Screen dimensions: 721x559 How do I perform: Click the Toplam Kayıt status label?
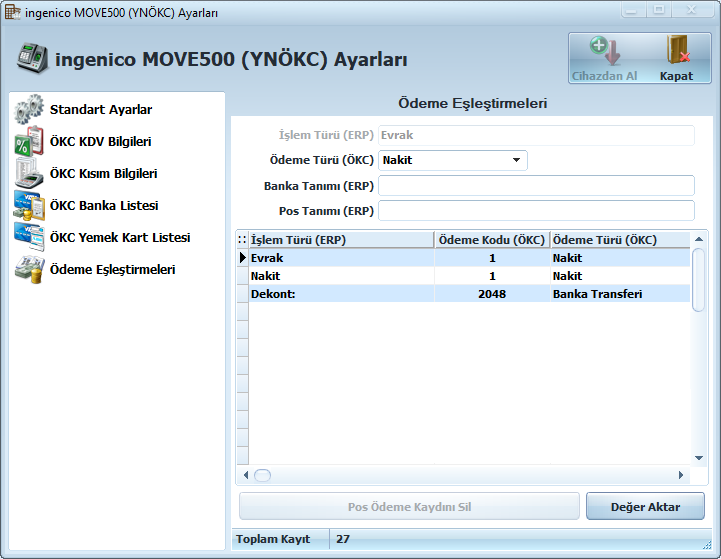pos(273,539)
